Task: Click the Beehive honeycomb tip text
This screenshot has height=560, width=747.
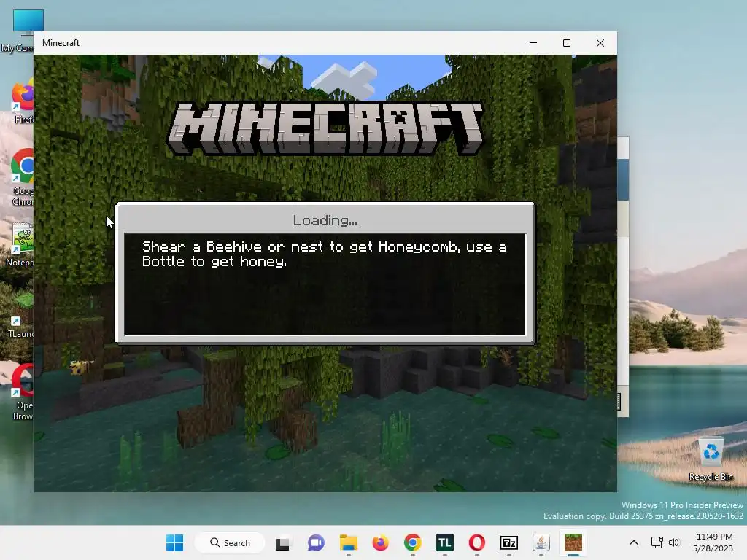Action: 324,254
